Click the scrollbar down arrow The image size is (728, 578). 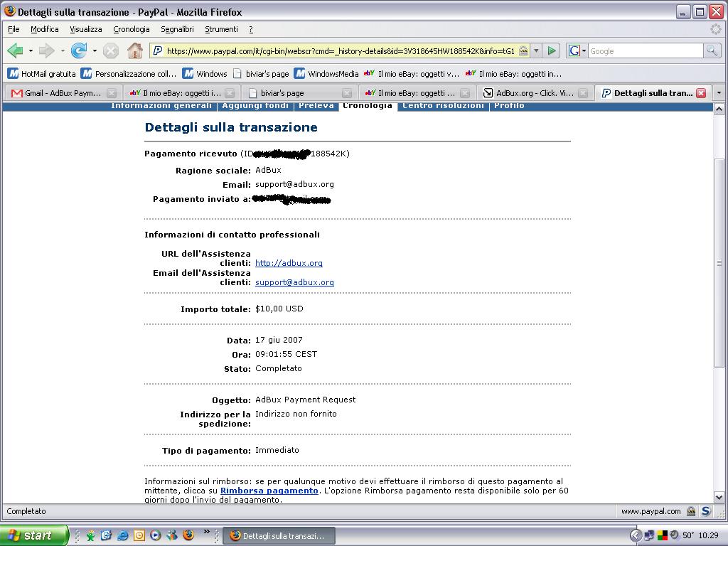click(719, 497)
